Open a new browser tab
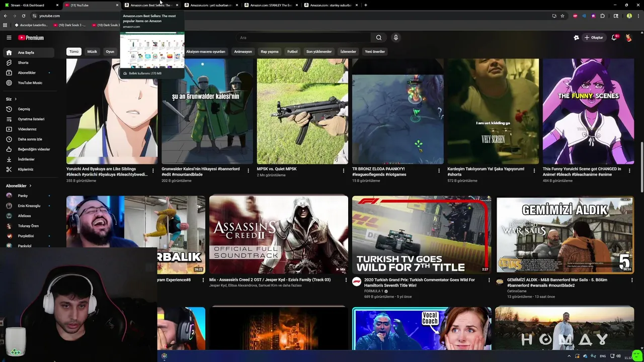This screenshot has width=644, height=362. pyautogui.click(x=366, y=5)
